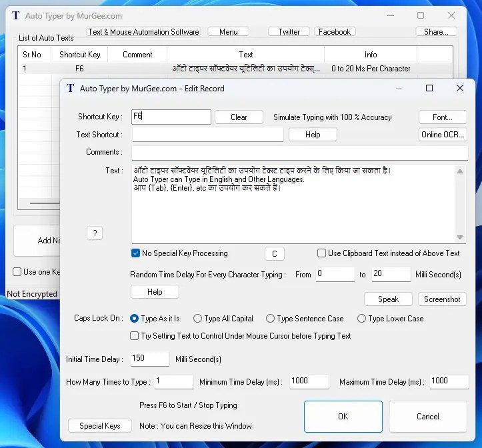The width and height of the screenshot is (482, 448).
Task: Click the Facebook button
Action: tap(335, 32)
